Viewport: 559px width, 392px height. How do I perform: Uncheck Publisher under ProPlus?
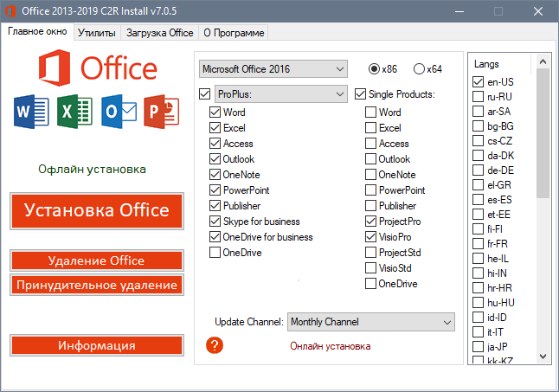coord(215,206)
